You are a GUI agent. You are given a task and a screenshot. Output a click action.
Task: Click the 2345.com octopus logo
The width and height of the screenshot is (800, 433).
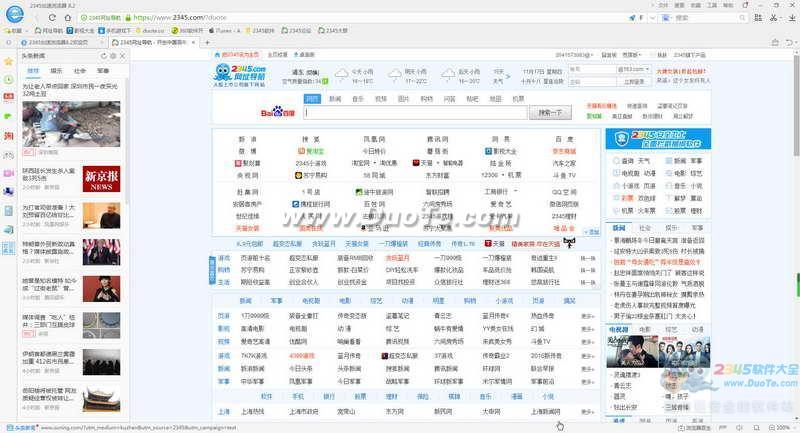[240, 74]
